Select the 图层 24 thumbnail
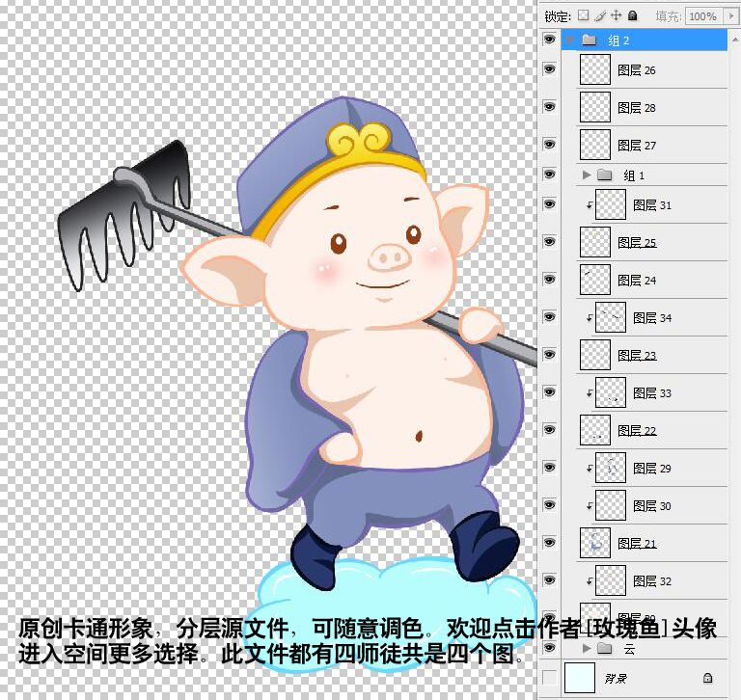 (595, 280)
